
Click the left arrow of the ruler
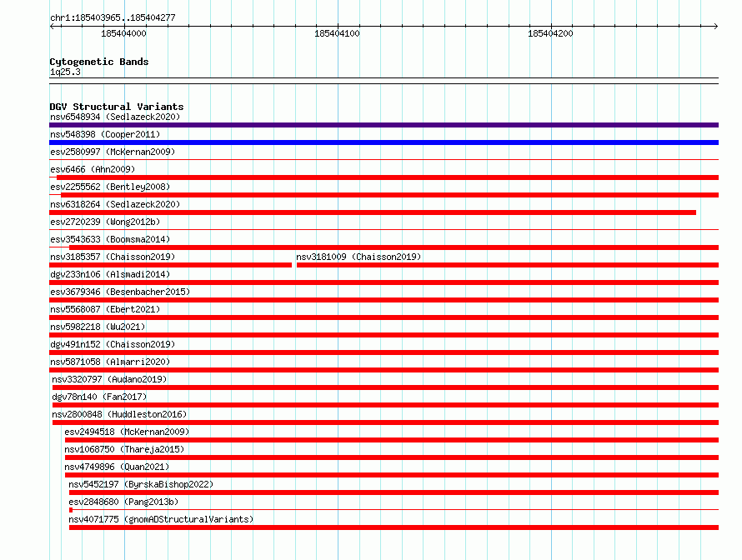tap(52, 27)
